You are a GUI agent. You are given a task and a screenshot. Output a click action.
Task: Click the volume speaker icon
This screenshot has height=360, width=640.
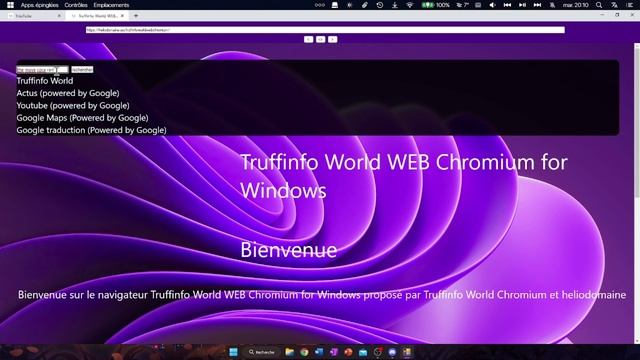[493, 5]
